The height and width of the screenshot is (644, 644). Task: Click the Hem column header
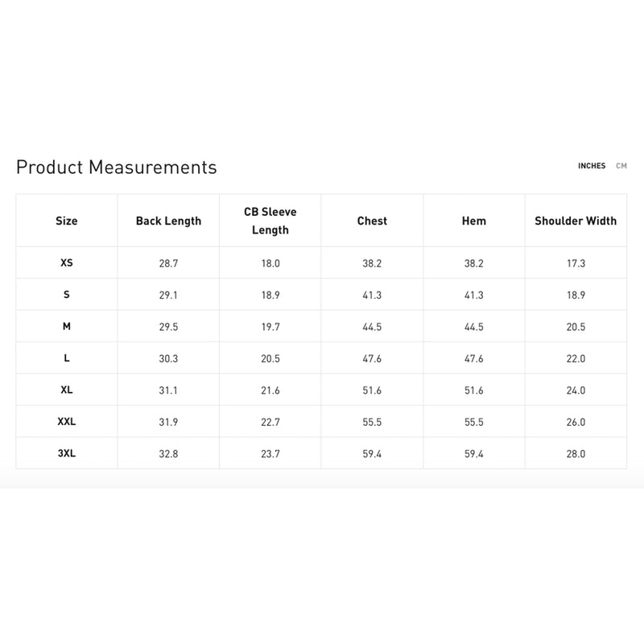[474, 221]
